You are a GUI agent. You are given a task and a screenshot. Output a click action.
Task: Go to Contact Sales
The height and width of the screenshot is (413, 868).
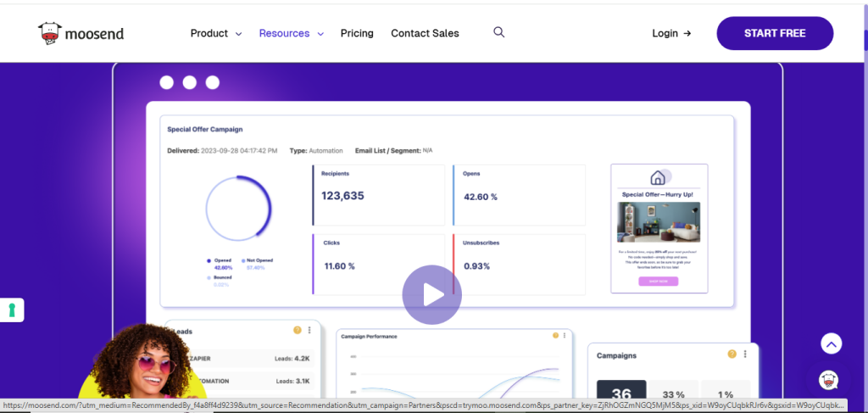[x=425, y=33]
